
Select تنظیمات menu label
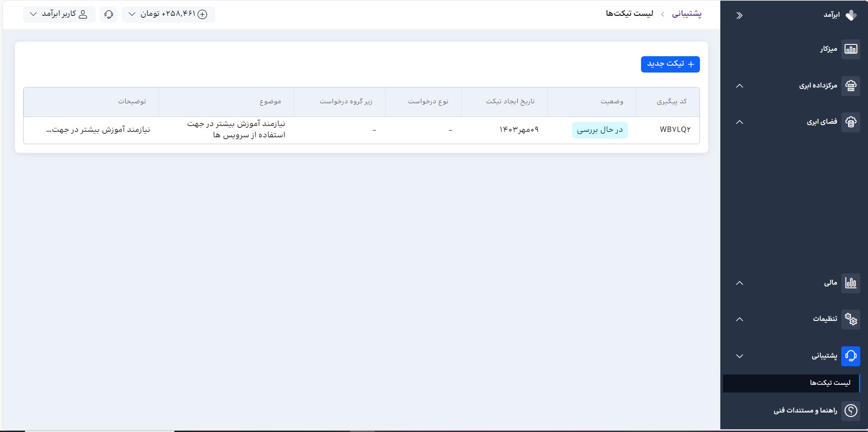point(825,319)
